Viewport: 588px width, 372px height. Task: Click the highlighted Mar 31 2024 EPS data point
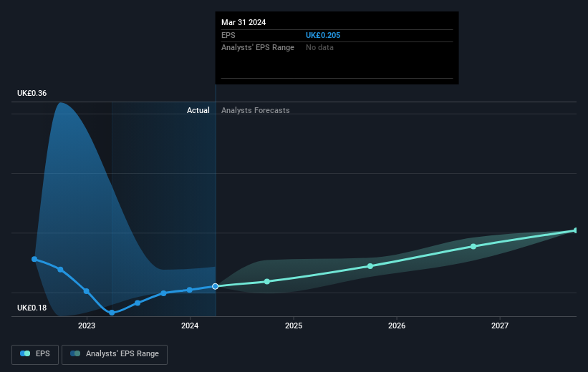tap(216, 286)
